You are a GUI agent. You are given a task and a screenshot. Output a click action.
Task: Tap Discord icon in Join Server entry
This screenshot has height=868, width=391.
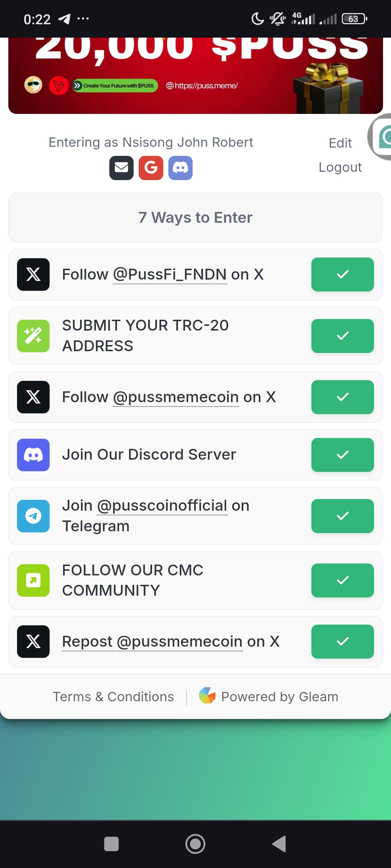pyautogui.click(x=33, y=455)
